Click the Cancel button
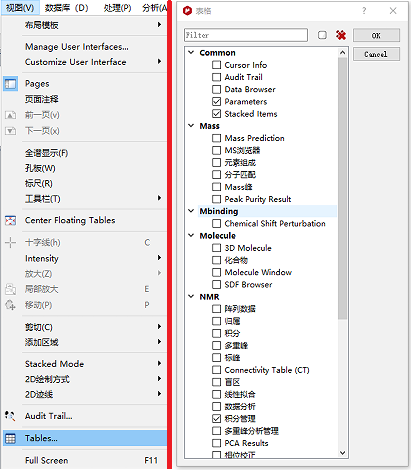Viewport: 411px width, 470px height. (376, 54)
